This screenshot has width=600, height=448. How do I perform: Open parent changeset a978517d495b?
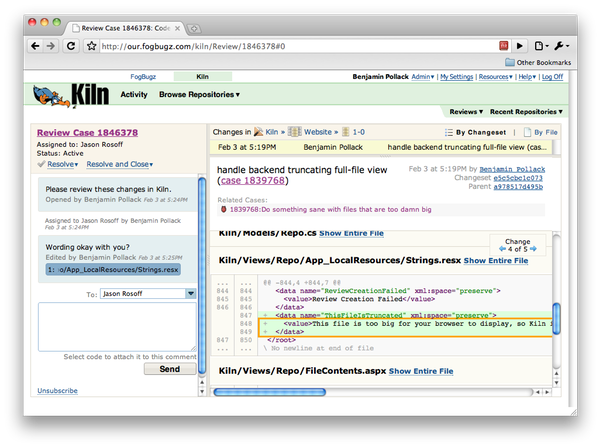(x=518, y=187)
